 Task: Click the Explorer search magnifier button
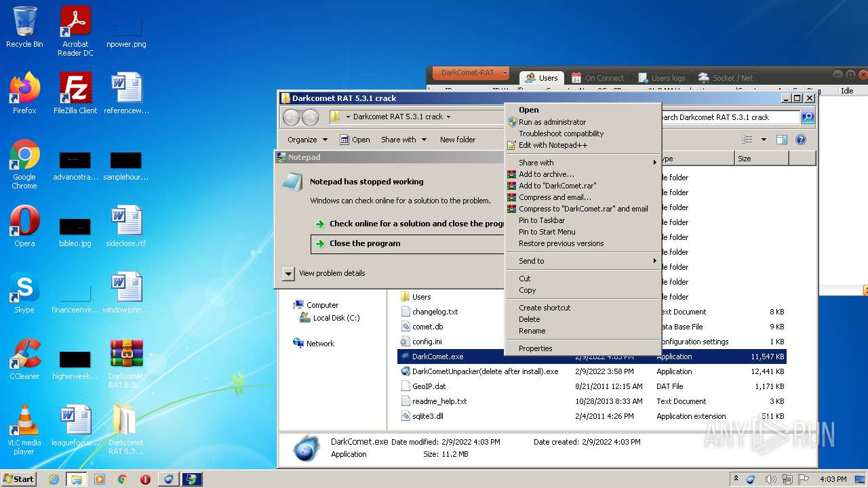tap(808, 117)
